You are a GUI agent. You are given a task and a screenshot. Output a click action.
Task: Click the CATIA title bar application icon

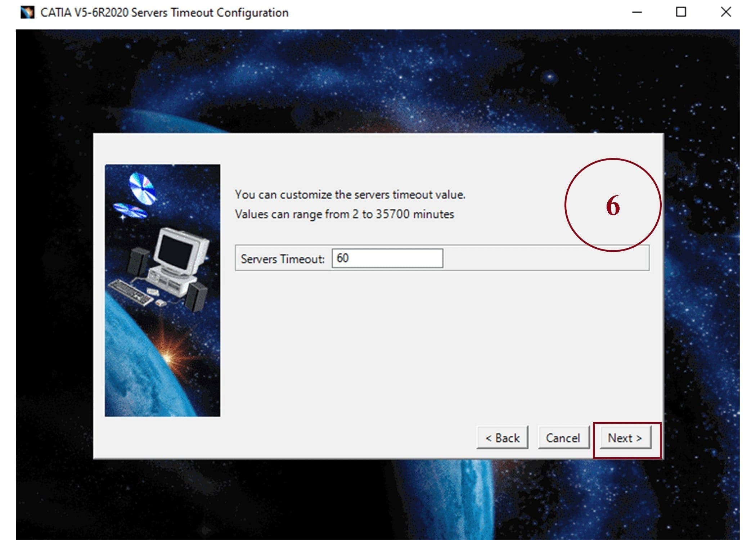[27, 13]
